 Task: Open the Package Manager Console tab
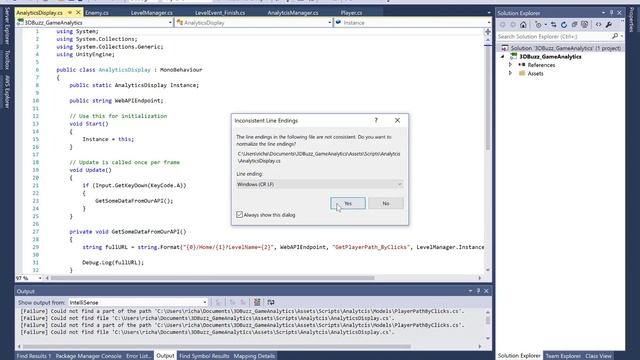(89, 356)
